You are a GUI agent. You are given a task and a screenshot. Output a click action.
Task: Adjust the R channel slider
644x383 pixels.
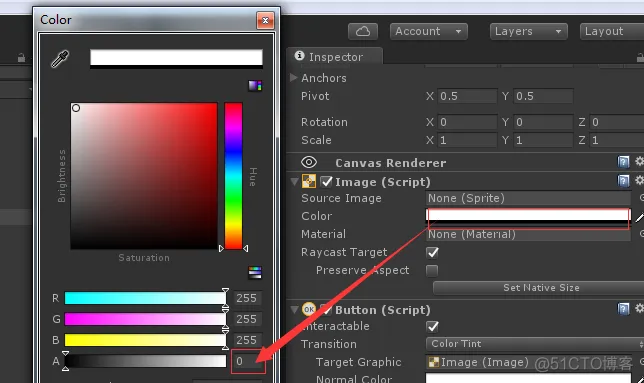[145, 298]
